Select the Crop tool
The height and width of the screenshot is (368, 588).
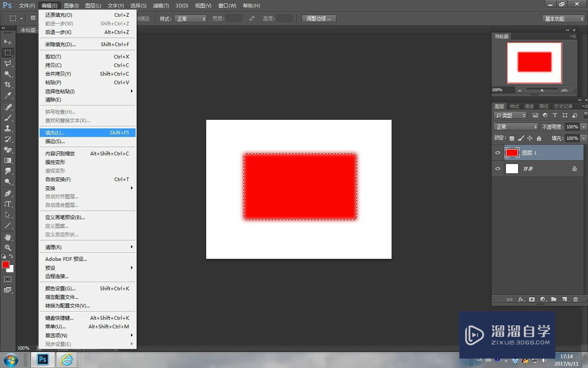coord(8,85)
